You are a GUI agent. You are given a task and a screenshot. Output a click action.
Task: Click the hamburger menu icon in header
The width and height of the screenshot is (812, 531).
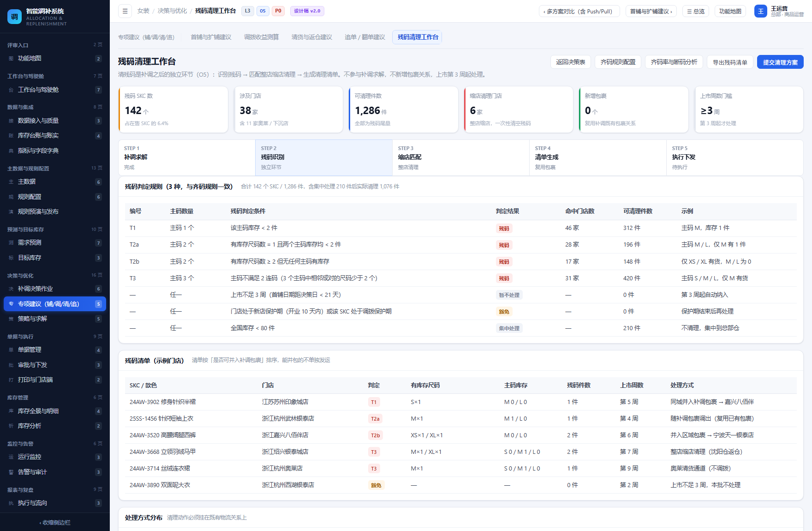pos(125,11)
